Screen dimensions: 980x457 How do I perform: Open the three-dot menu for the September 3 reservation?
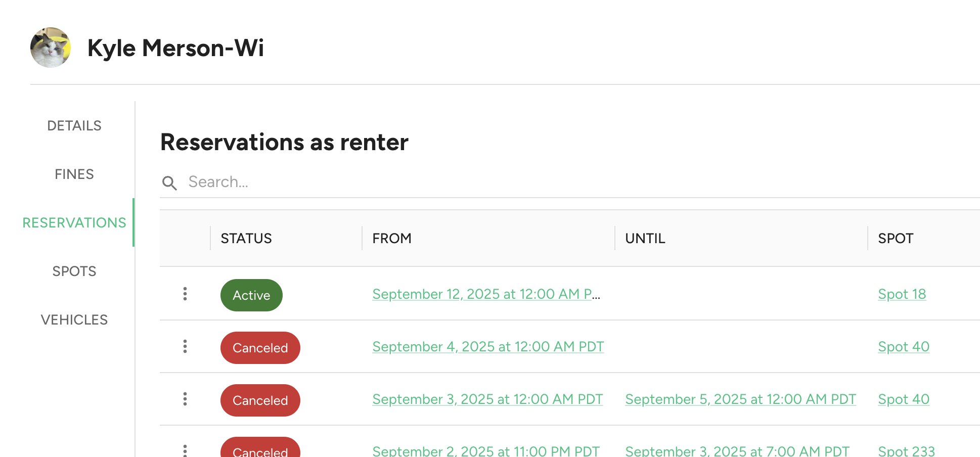click(x=185, y=399)
